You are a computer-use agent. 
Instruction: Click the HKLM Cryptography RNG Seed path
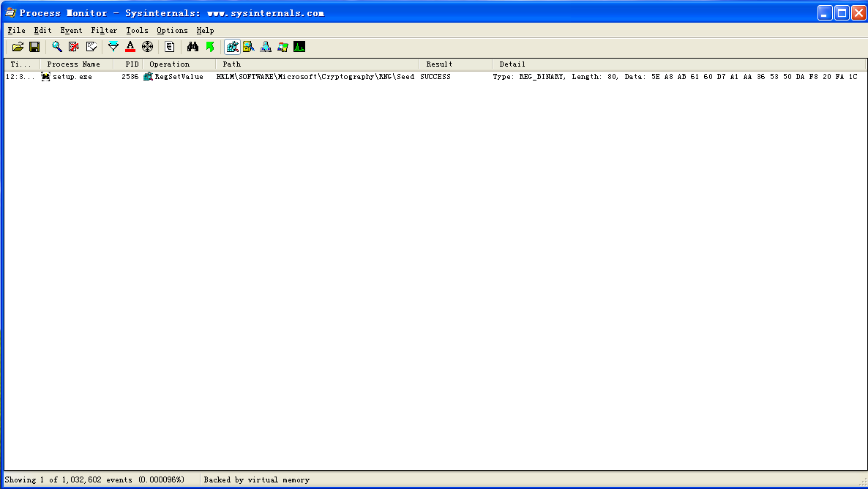click(315, 77)
